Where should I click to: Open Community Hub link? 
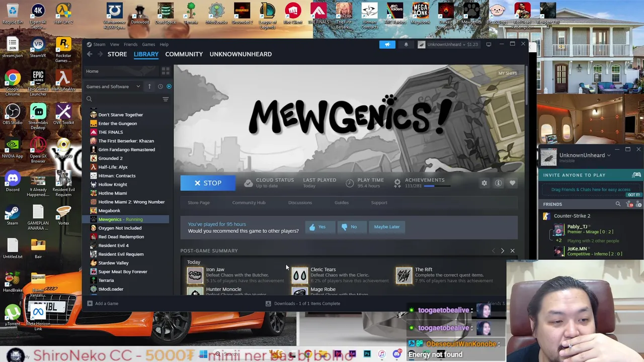[249, 203]
